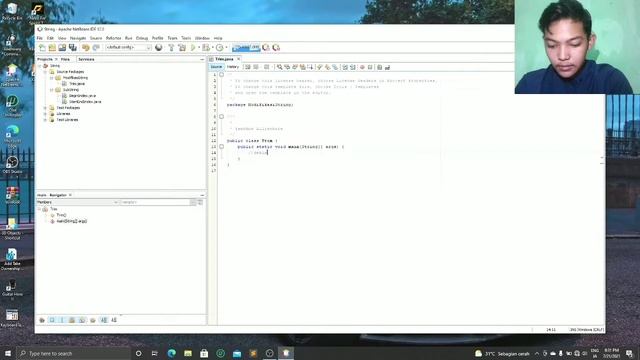Screen dimensions: 640x360
Task: Click the Clean and Build icon
Action: point(182,48)
